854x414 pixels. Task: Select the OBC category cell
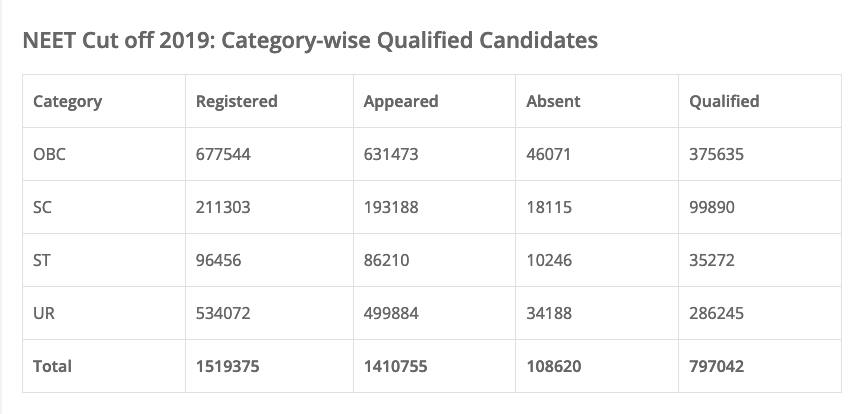(50, 154)
